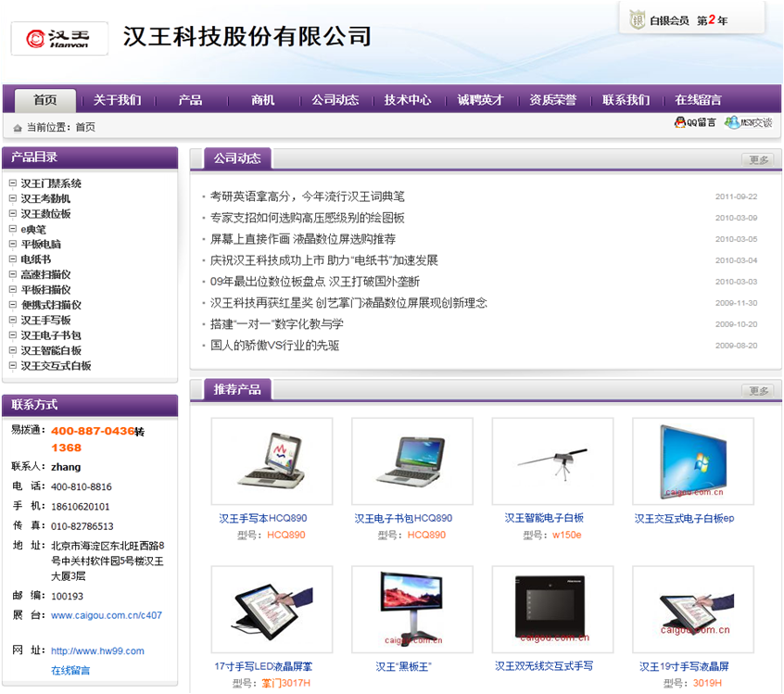Open 17寸手写LED液晶屏 product thumbnail
Screen dimensions: 784x694
click(x=272, y=609)
